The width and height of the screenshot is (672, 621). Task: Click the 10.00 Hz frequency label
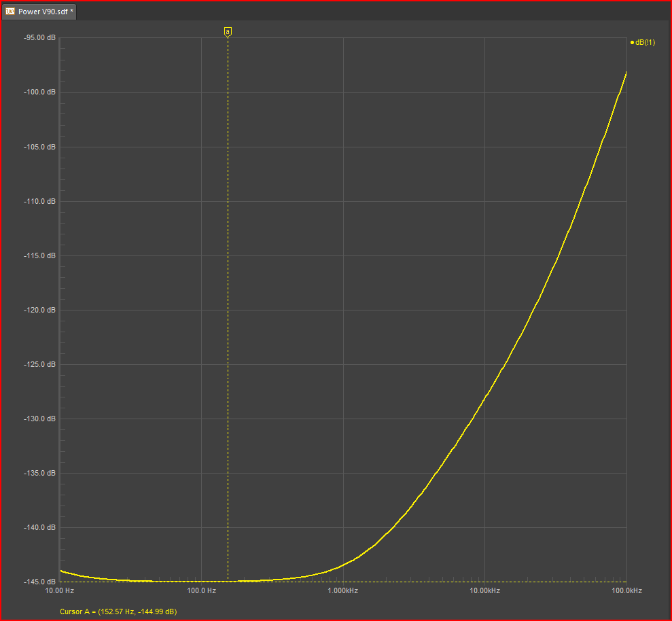point(60,590)
